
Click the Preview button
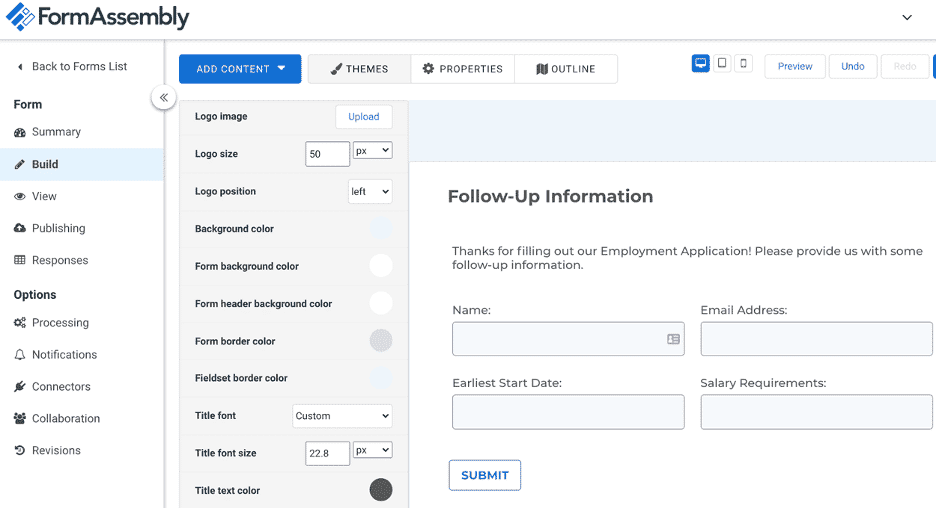(795, 66)
